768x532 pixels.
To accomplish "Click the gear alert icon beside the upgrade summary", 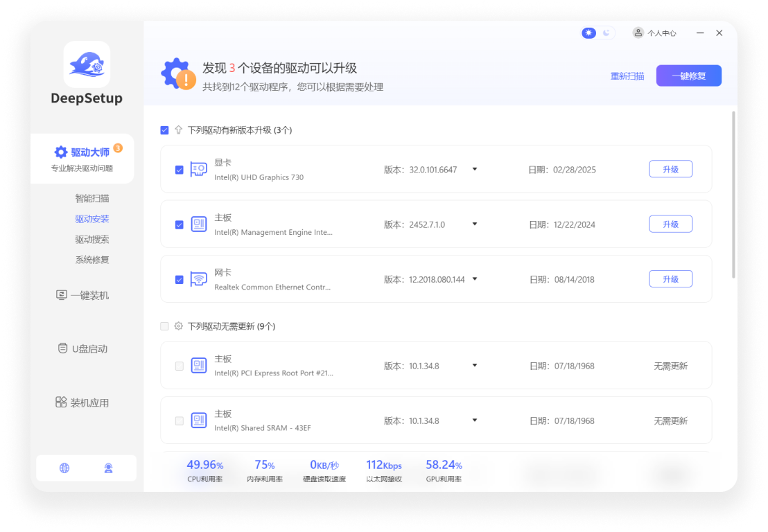I will tap(178, 73).
